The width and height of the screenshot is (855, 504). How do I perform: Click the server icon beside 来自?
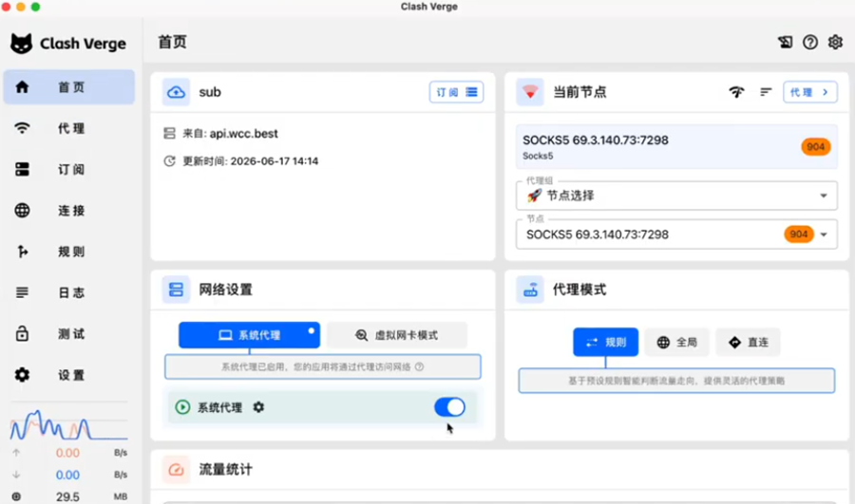[x=170, y=134]
